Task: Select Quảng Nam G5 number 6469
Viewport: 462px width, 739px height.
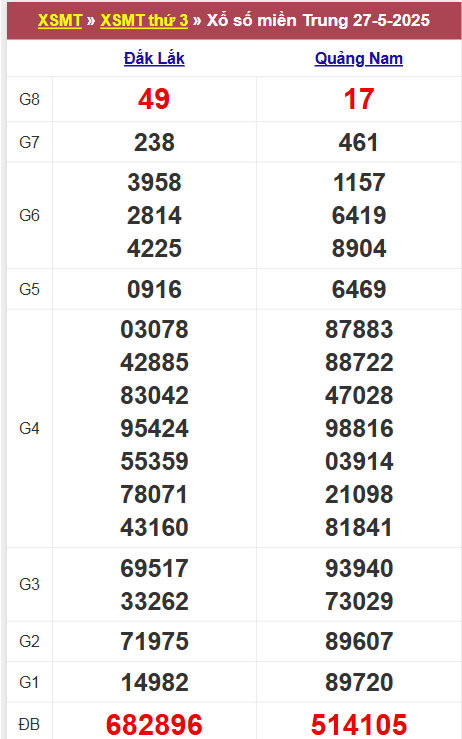Action: [359, 289]
